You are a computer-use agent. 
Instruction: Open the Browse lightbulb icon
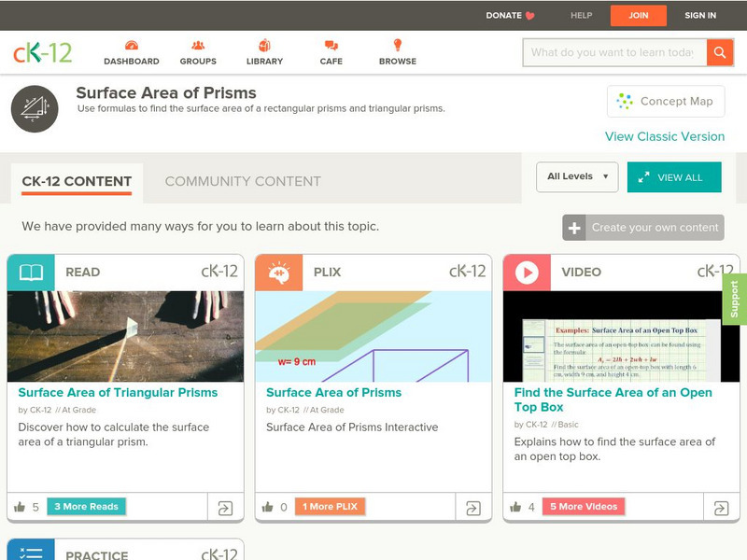click(398, 45)
